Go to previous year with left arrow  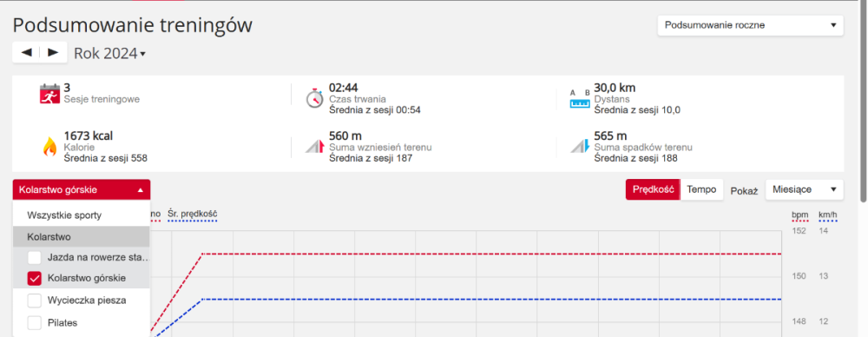pos(26,53)
